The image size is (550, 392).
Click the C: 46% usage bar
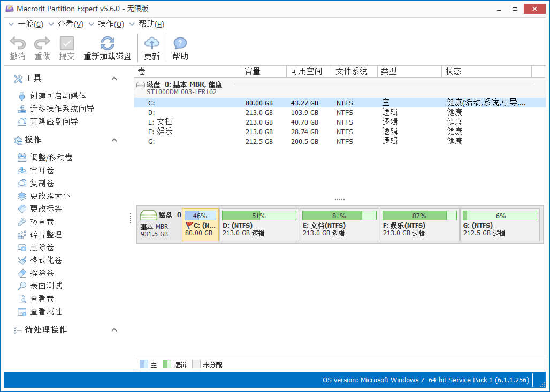(x=200, y=216)
